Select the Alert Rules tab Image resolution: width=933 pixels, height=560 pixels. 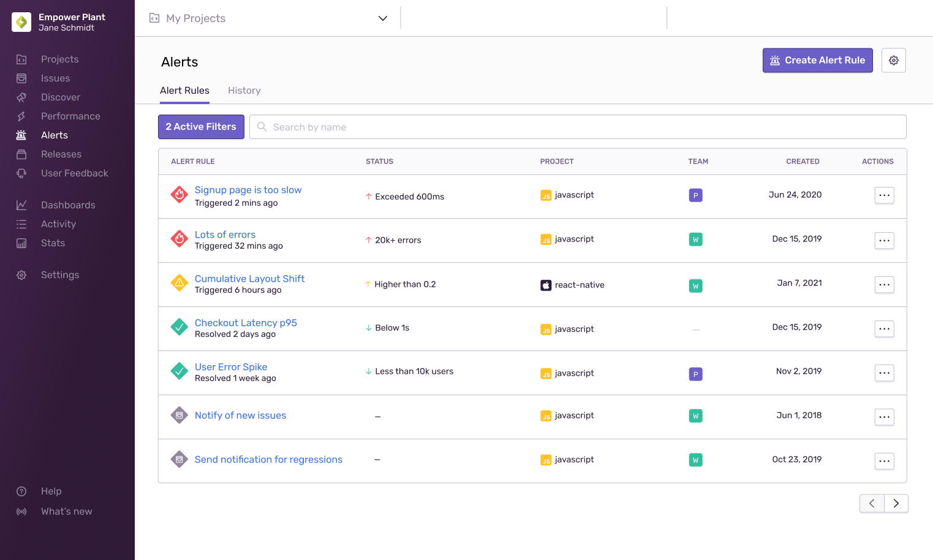[184, 91]
